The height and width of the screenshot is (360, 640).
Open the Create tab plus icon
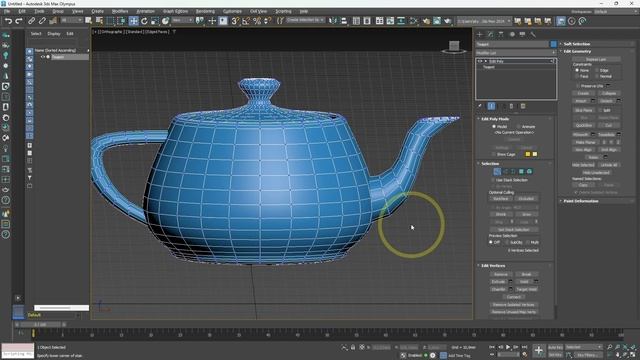click(x=480, y=35)
